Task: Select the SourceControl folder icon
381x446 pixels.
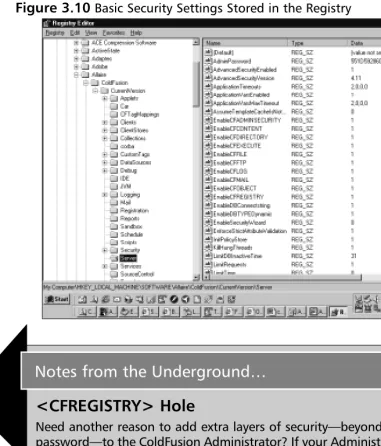Action: tap(114, 274)
